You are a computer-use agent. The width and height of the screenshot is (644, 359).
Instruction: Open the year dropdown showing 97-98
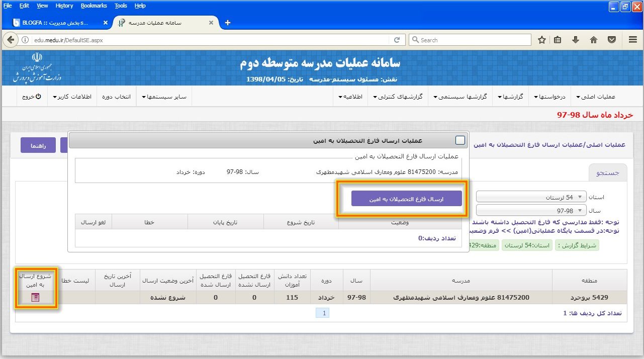click(x=531, y=210)
